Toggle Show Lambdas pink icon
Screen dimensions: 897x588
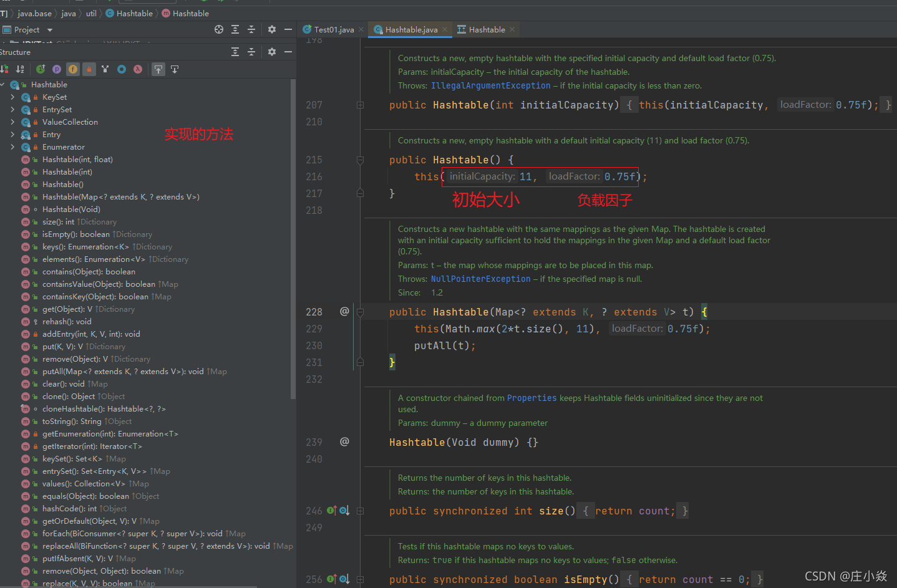pyautogui.click(x=138, y=69)
